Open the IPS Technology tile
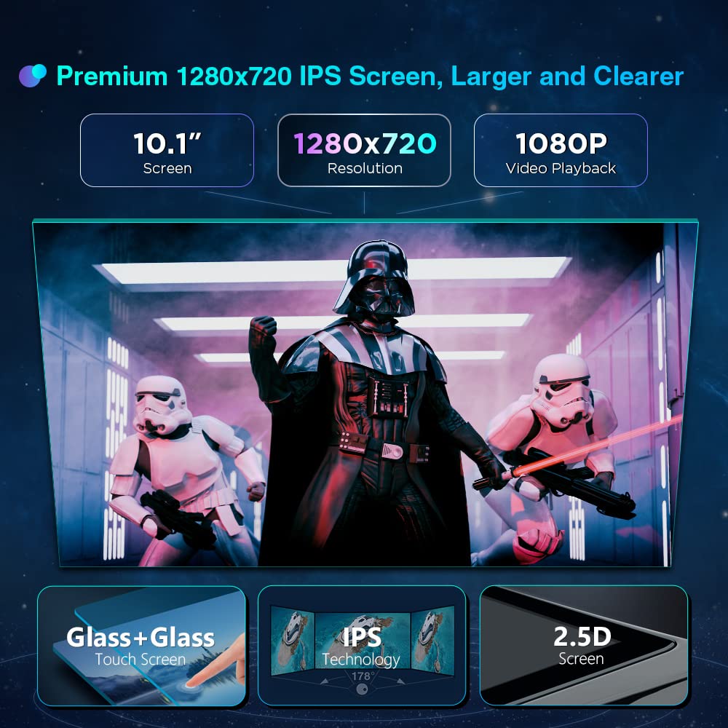Viewport: 728px width, 728px height. click(x=362, y=646)
